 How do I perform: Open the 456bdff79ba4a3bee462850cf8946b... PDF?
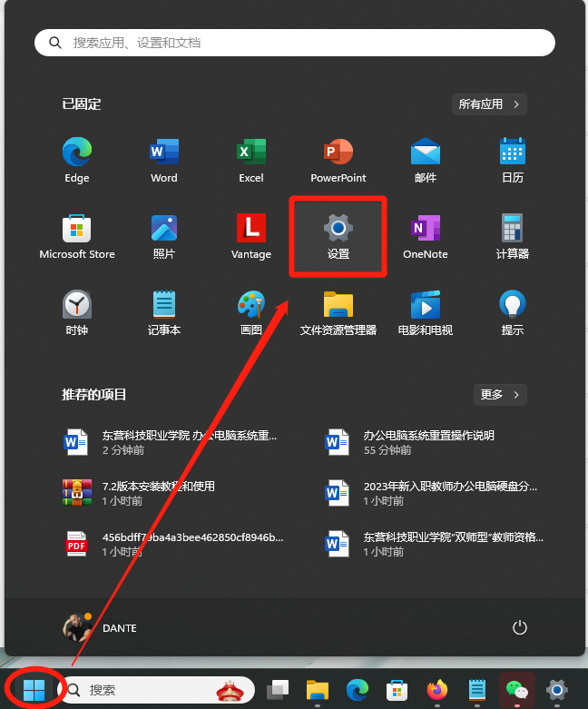[173, 544]
